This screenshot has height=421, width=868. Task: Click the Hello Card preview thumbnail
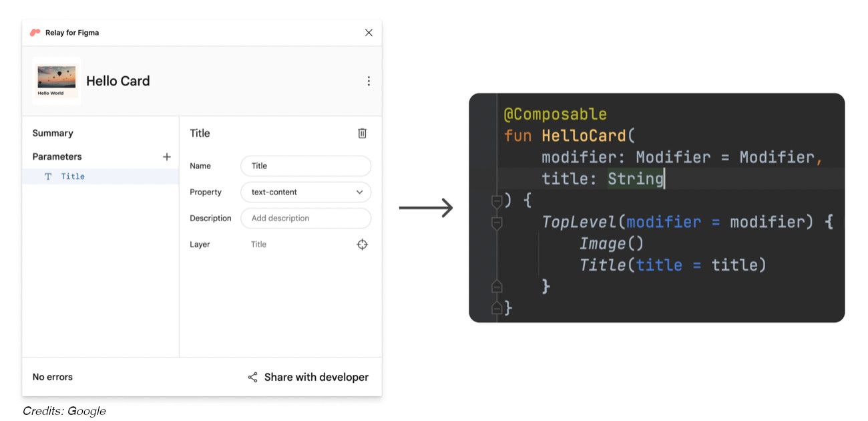pos(56,80)
